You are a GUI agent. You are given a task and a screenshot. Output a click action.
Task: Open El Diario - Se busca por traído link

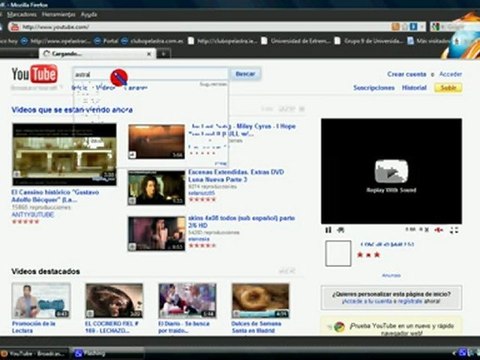click(x=184, y=327)
